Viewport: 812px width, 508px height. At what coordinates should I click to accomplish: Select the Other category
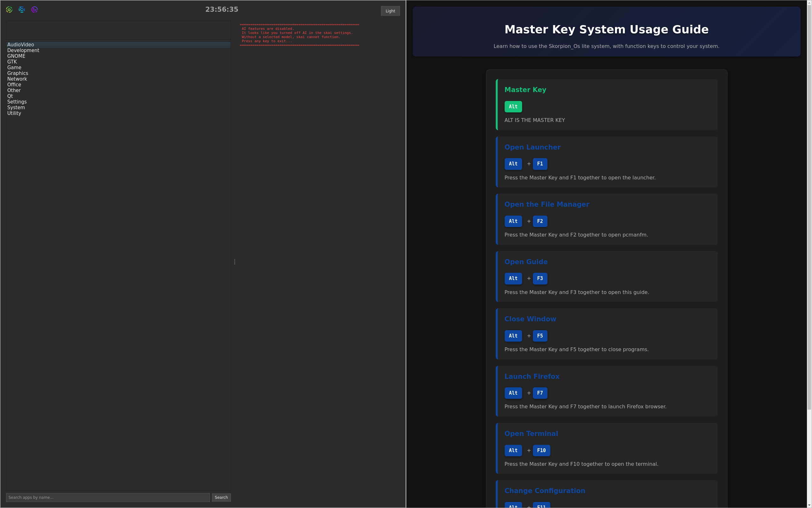pos(118,90)
